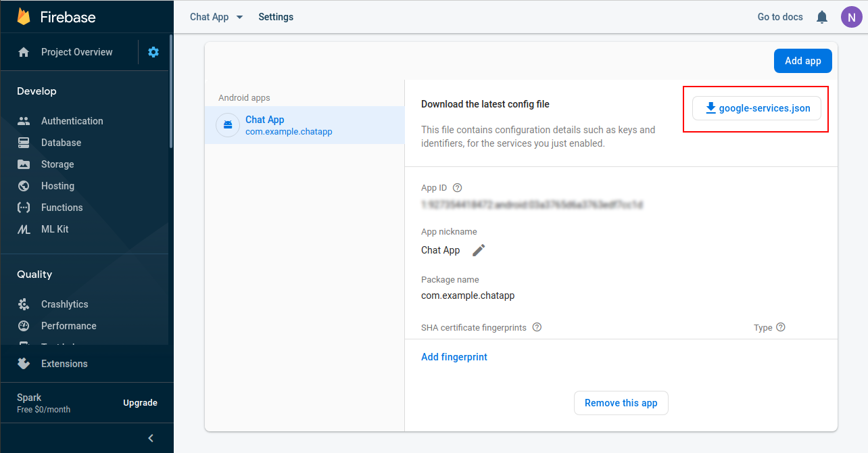This screenshot has width=868, height=453.
Task: Click the Chat App nickname text
Action: pos(440,250)
